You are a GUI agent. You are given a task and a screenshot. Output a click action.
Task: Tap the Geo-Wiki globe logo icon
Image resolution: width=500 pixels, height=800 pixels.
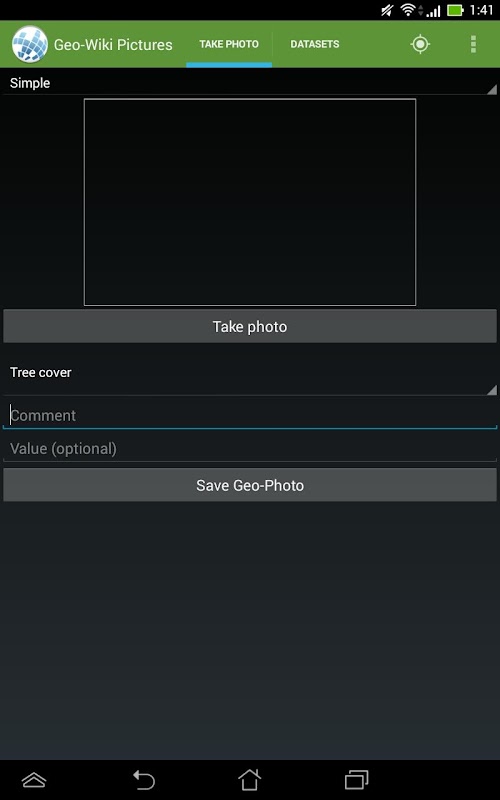[30, 44]
